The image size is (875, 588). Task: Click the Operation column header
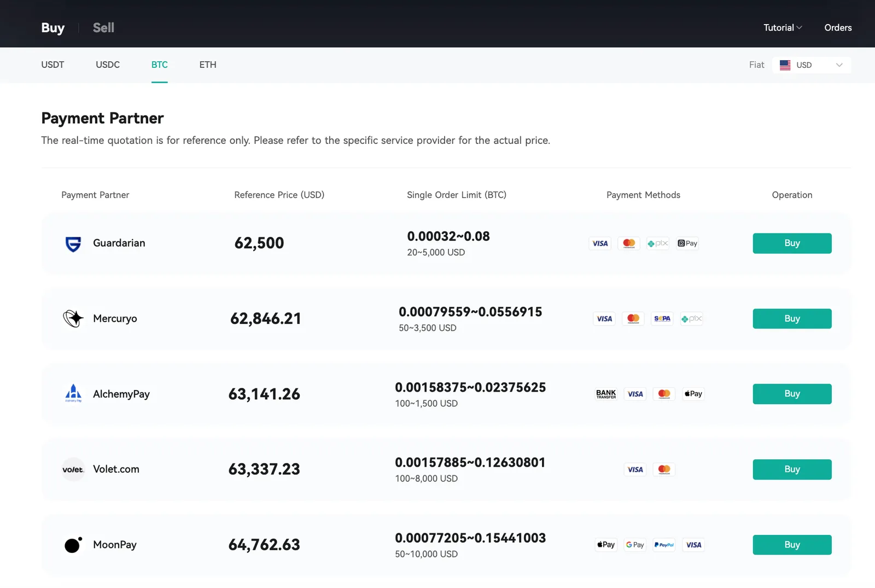click(x=792, y=195)
